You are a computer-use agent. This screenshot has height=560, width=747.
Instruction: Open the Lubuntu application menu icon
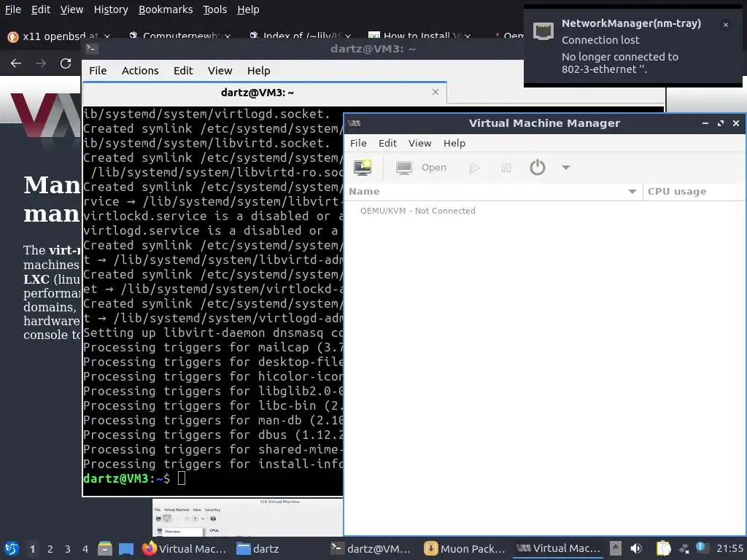click(12, 548)
